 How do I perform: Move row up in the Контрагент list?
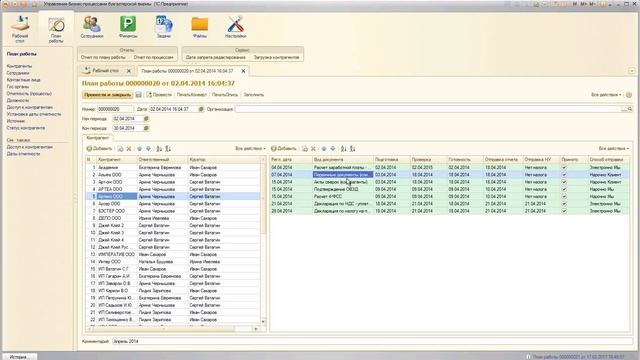point(140,149)
